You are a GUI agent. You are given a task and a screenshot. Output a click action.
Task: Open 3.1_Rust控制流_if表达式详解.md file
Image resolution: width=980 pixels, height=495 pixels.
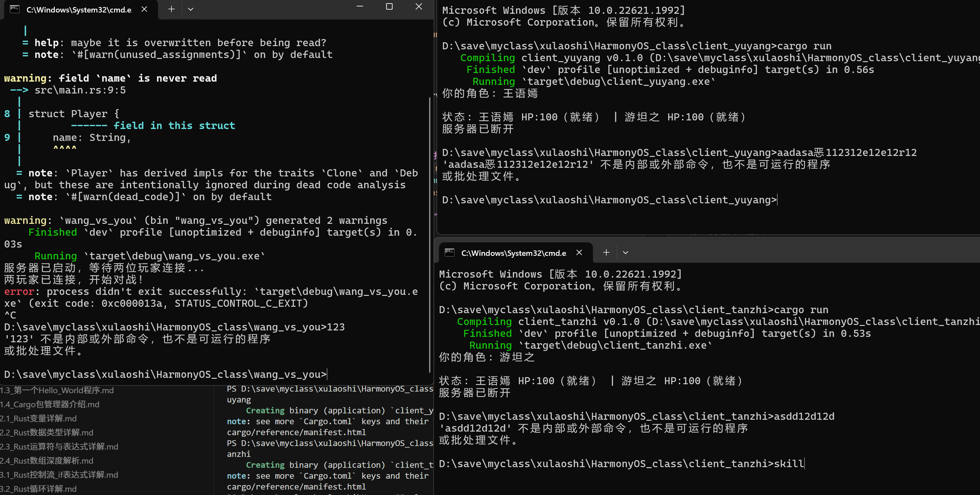tap(59, 475)
